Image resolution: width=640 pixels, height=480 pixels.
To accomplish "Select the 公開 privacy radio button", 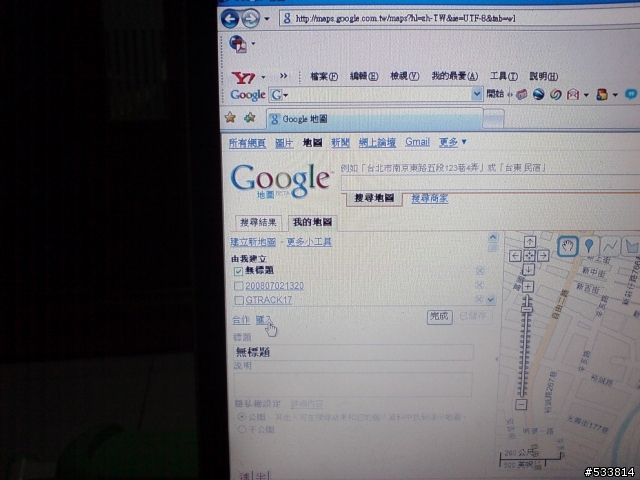I will pos(242,417).
